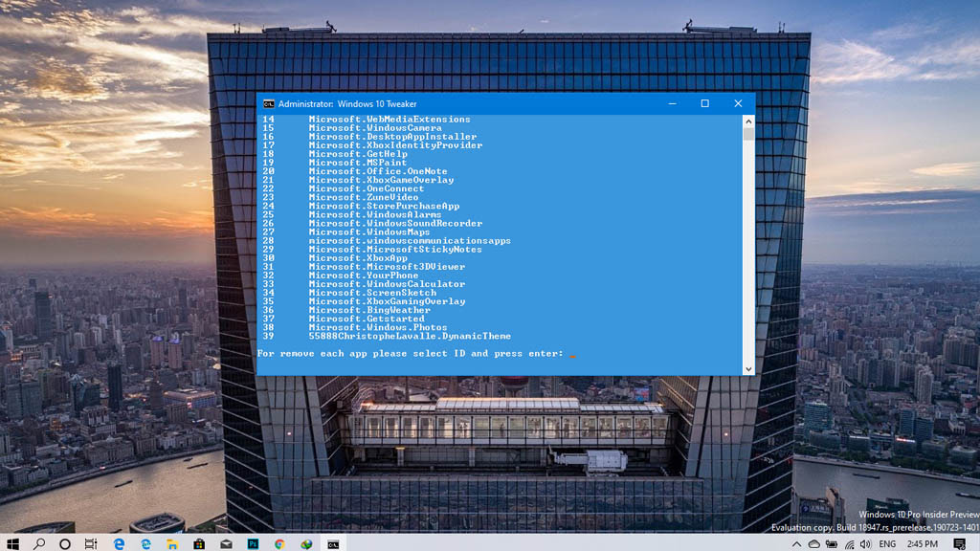Image resolution: width=980 pixels, height=551 pixels.
Task: Open taskbar search magnifier
Action: point(39,544)
